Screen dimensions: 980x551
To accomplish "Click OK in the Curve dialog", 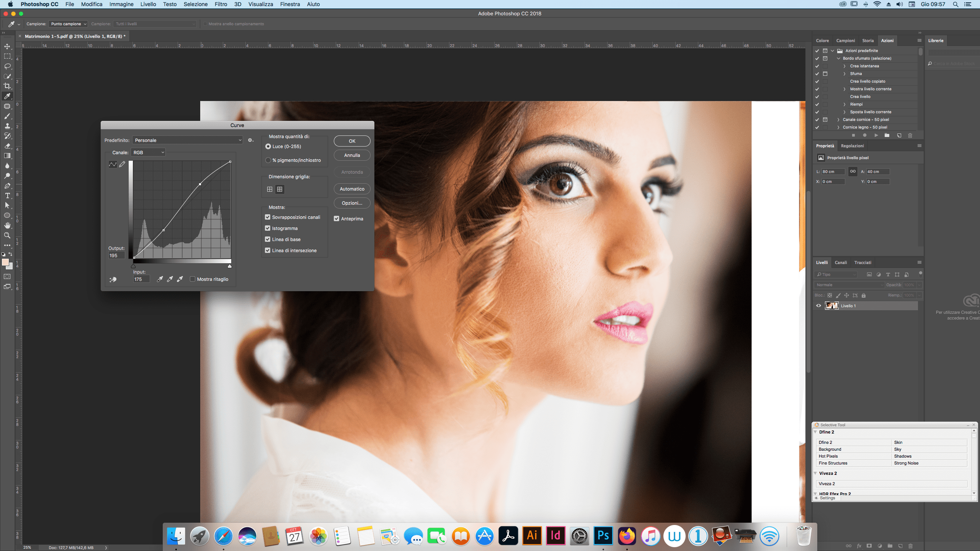I will 352,141.
